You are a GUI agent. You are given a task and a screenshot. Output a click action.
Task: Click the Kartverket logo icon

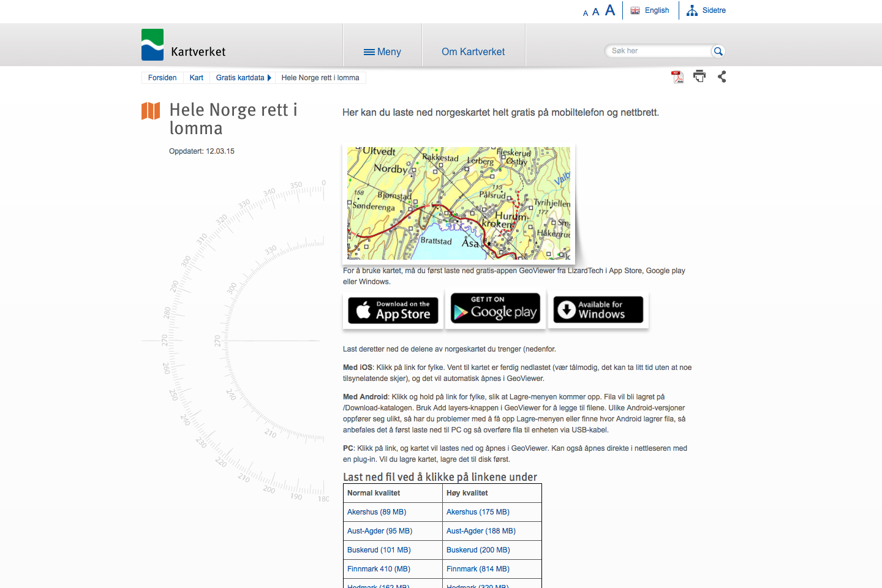(x=153, y=45)
